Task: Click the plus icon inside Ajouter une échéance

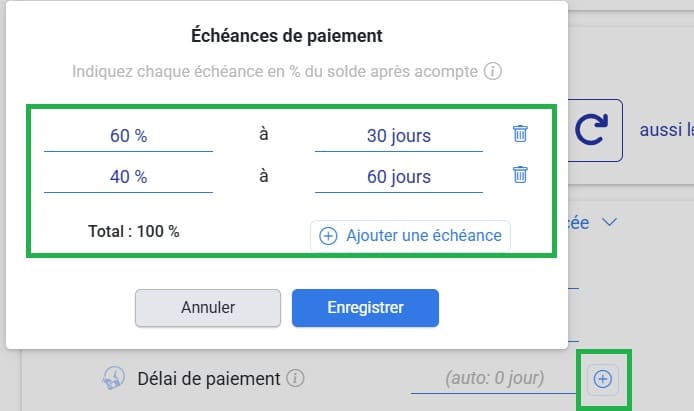Action: click(x=328, y=236)
